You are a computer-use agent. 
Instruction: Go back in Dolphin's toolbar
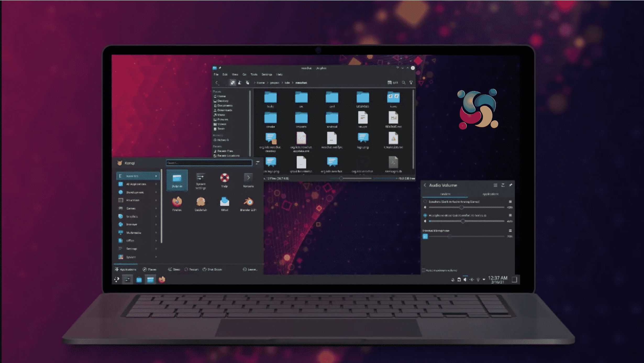(x=217, y=83)
